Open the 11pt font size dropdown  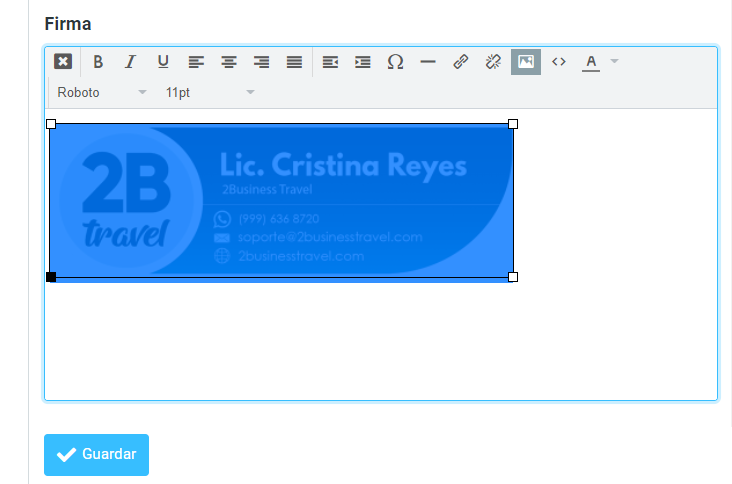coord(210,92)
